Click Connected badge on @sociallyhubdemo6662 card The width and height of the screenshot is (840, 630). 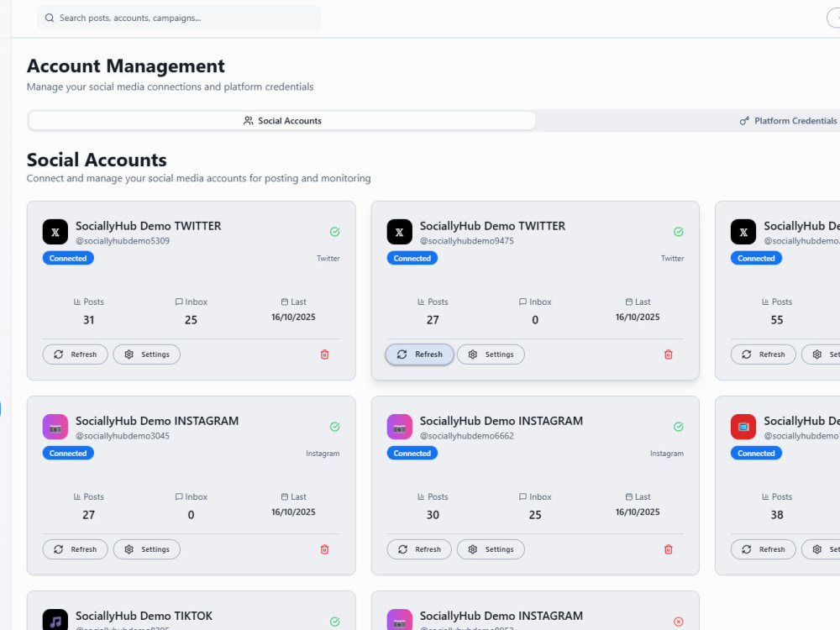(412, 454)
